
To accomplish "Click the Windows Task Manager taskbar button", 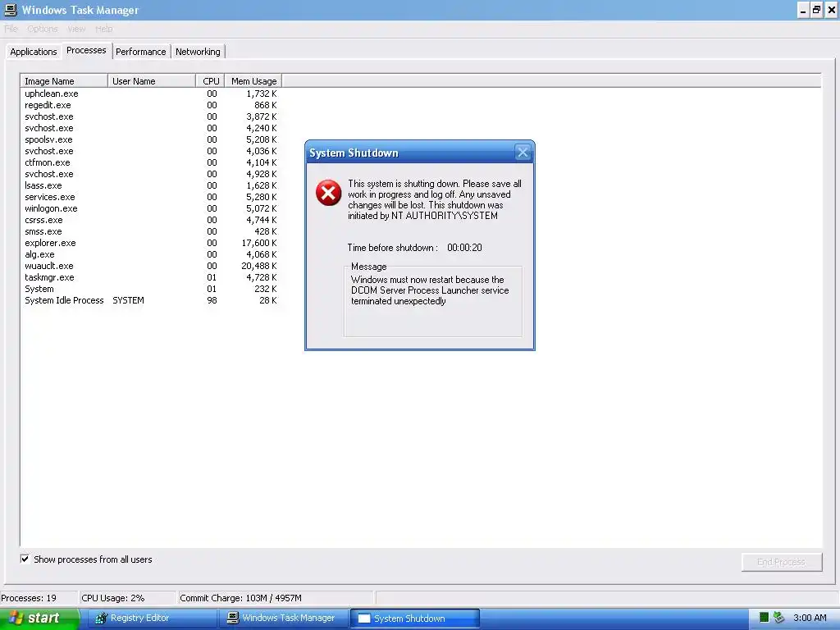I will click(282, 619).
